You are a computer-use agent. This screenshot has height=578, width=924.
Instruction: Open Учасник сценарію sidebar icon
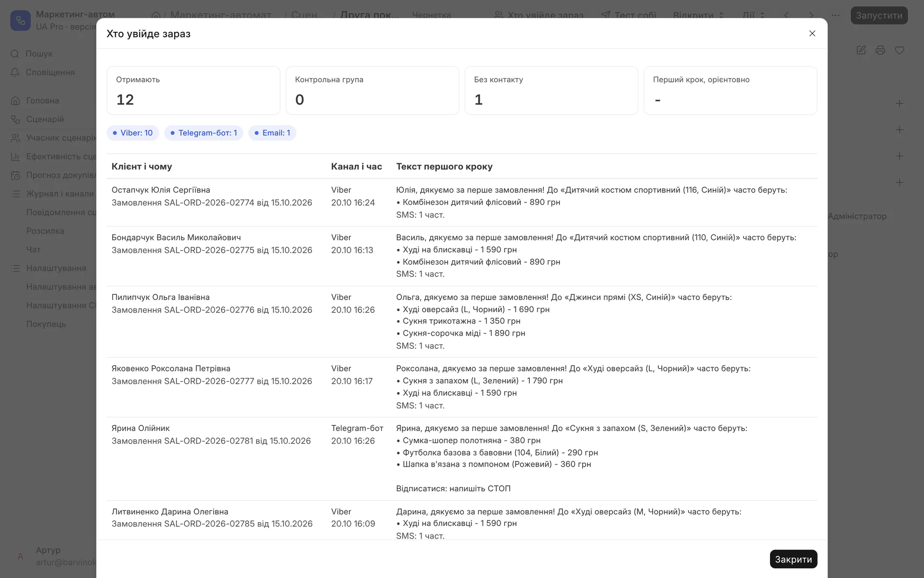pos(15,138)
